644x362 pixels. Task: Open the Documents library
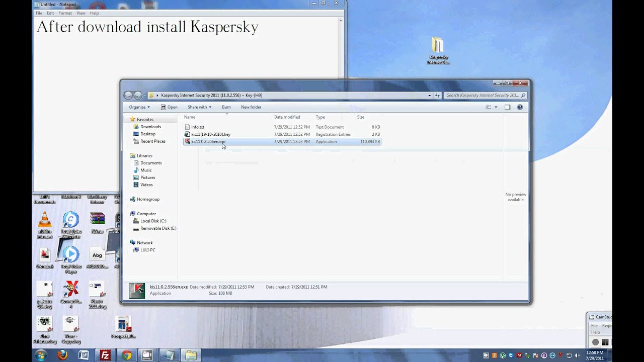tap(151, 163)
